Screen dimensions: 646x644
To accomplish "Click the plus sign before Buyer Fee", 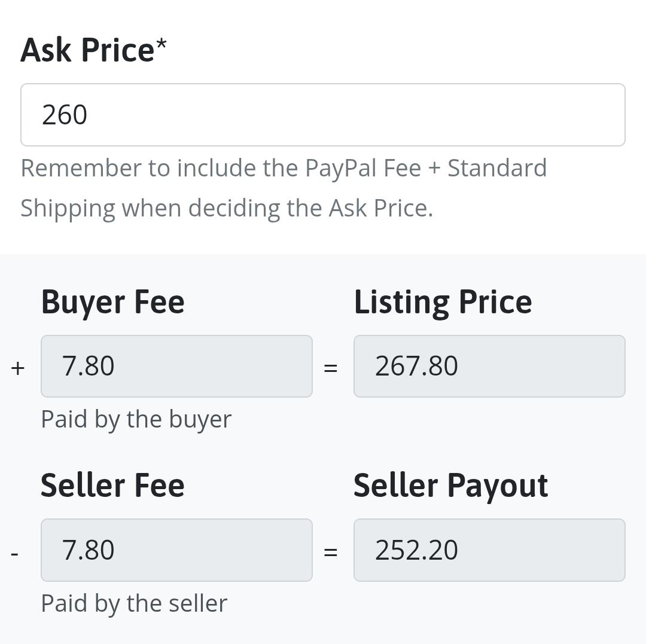I will [18, 368].
